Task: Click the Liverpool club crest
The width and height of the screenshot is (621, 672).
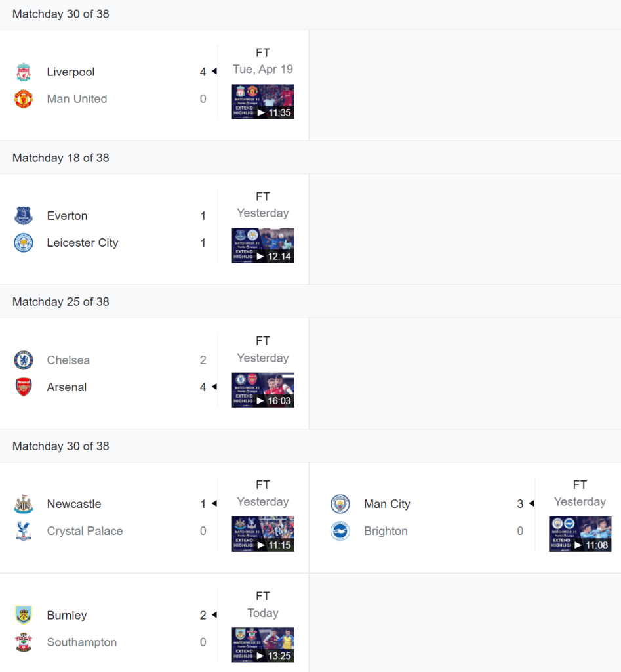Action: click(24, 72)
